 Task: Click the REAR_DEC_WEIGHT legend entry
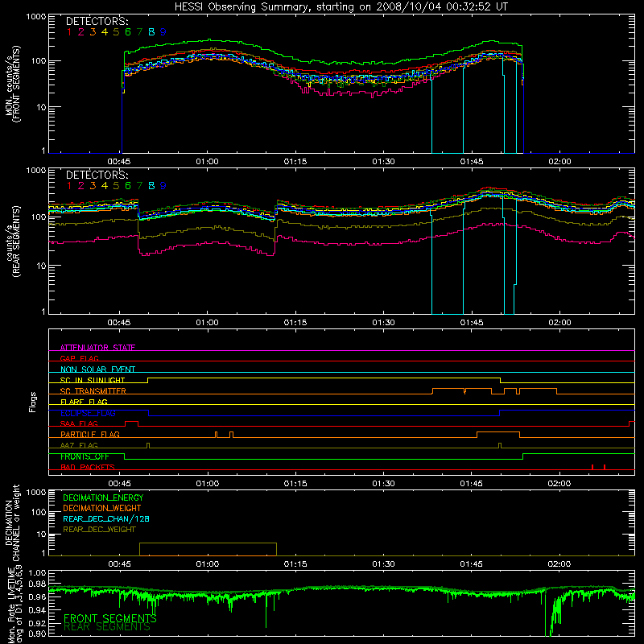(x=99, y=530)
